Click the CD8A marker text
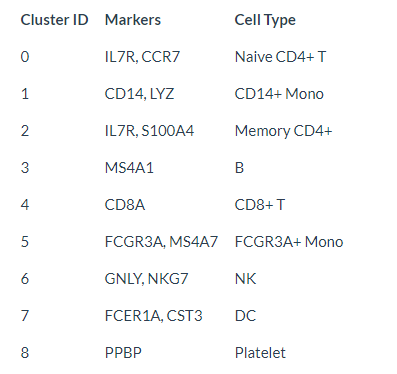 [125, 205]
